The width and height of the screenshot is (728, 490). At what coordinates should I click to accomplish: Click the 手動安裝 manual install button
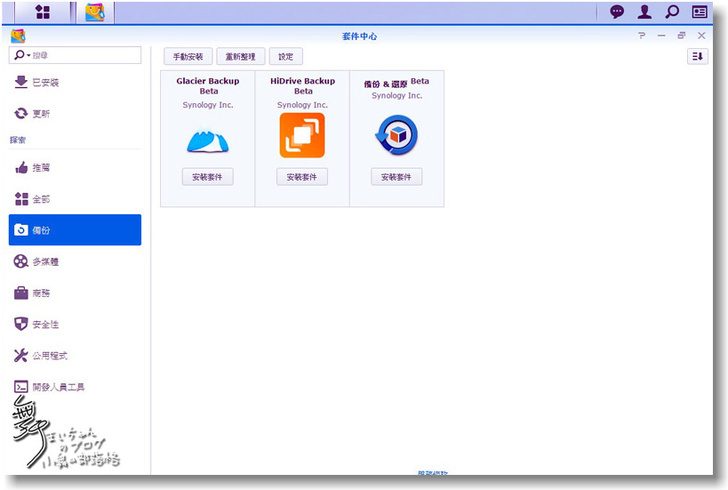point(188,57)
